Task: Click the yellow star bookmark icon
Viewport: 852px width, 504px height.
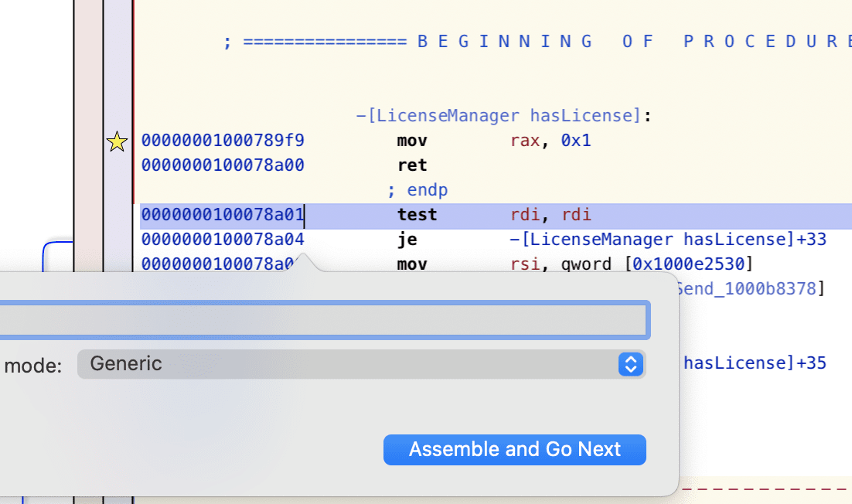Action: point(117,141)
